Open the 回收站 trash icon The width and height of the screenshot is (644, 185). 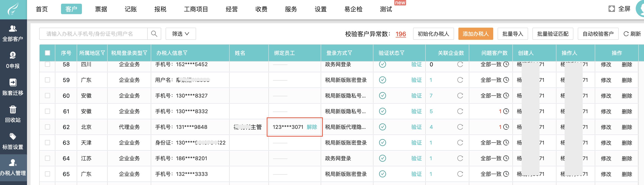point(13,110)
